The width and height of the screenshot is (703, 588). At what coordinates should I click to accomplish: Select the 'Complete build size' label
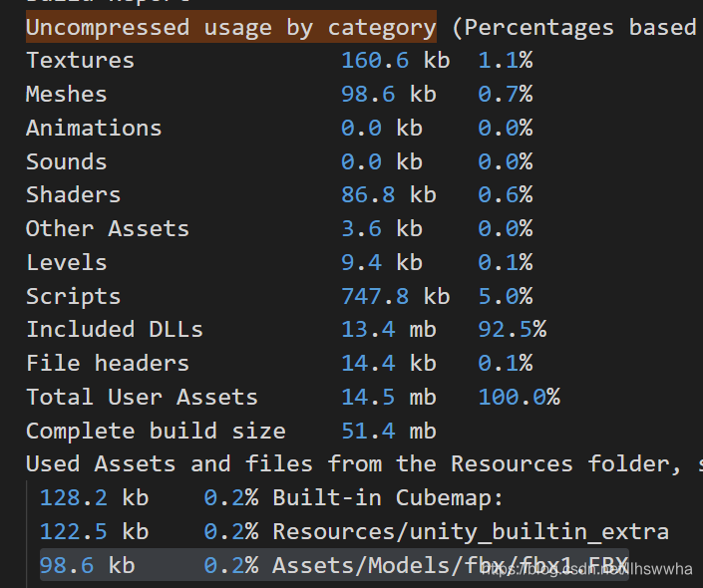156,431
